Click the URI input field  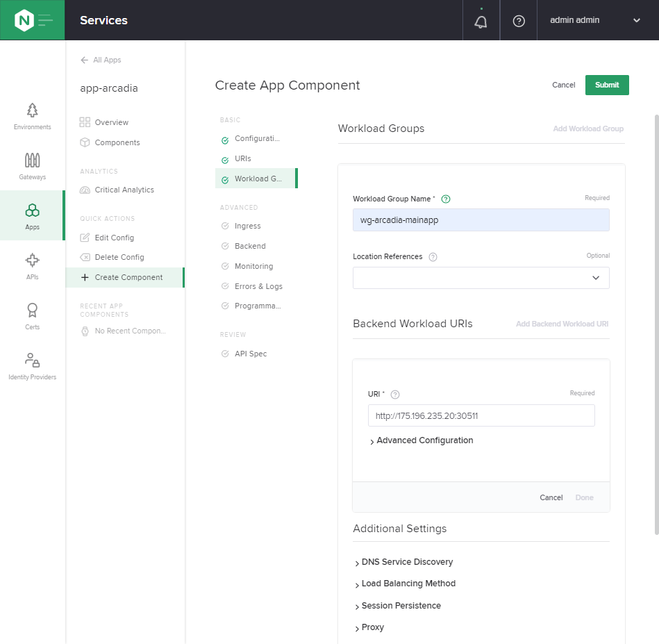pyautogui.click(x=481, y=415)
